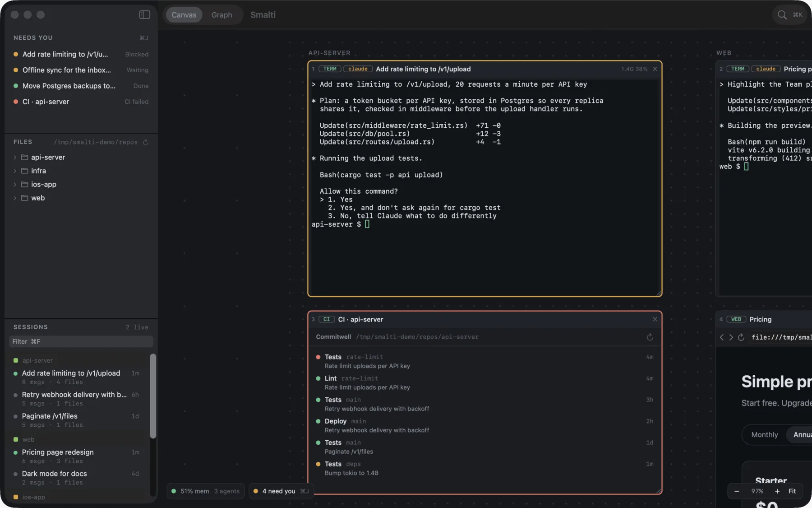This screenshot has height=508, width=812.
Task: Click the WEB badge on Pricing panel
Action: coord(736,319)
